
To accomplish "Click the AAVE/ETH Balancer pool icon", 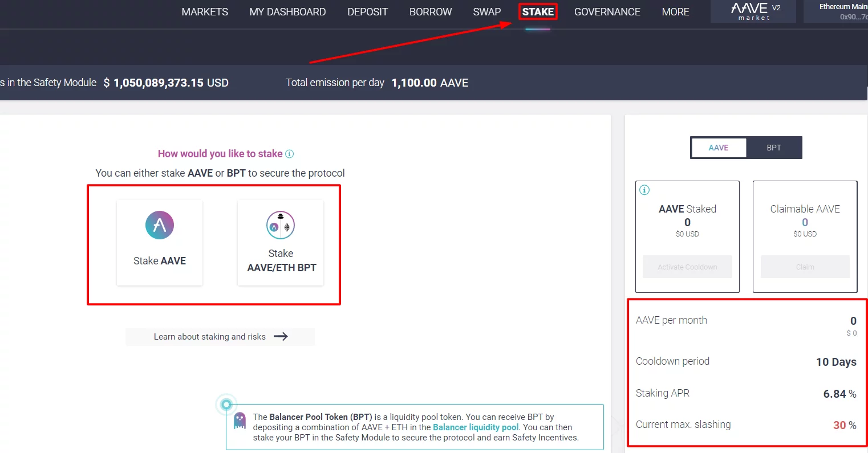I will [281, 225].
